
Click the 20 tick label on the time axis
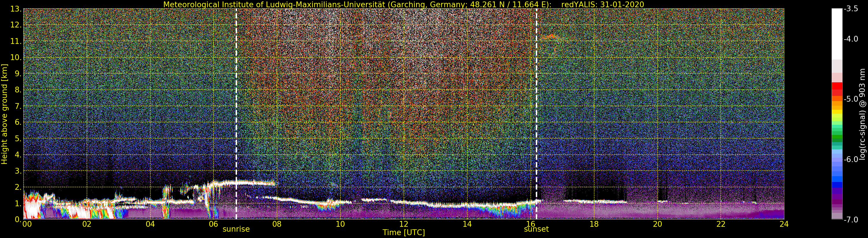click(657, 224)
